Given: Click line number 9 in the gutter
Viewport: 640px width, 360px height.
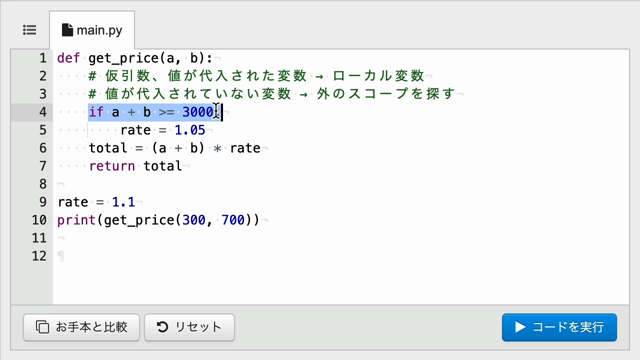Looking at the screenshot, I should point(43,202).
